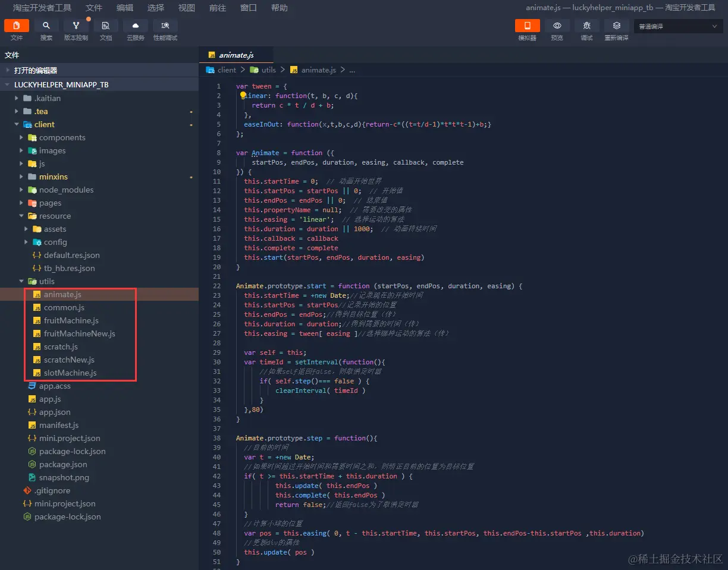
Task: Open slotMachine.js file
Action: [99, 373]
